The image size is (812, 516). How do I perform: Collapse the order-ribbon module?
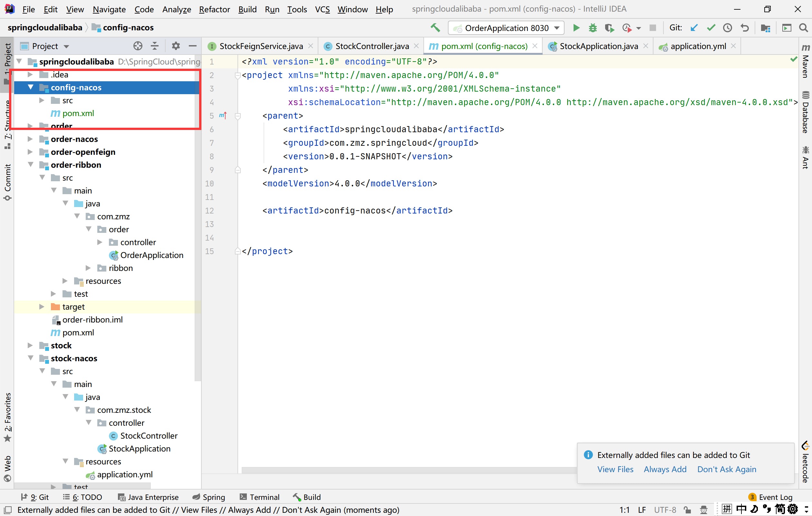click(x=30, y=164)
